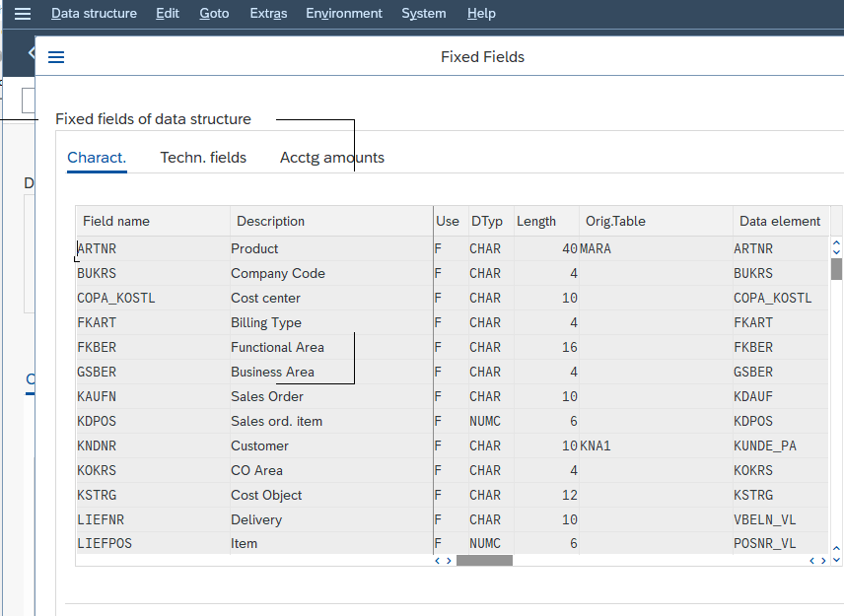844x616 pixels.
Task: Click the Length column header
Action: 546,221
